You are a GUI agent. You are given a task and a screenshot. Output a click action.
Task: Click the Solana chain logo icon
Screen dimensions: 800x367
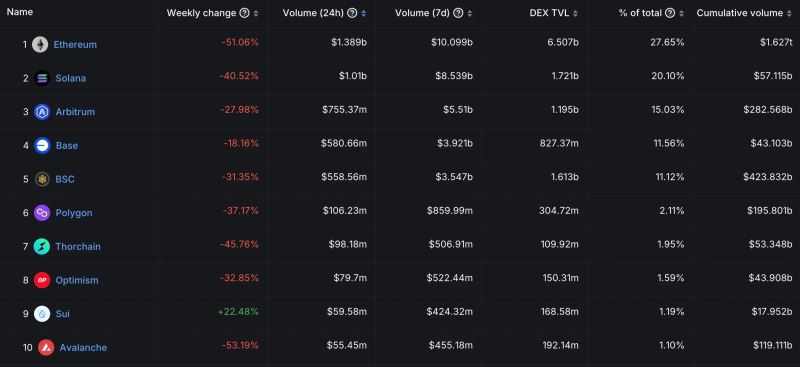pyautogui.click(x=42, y=78)
